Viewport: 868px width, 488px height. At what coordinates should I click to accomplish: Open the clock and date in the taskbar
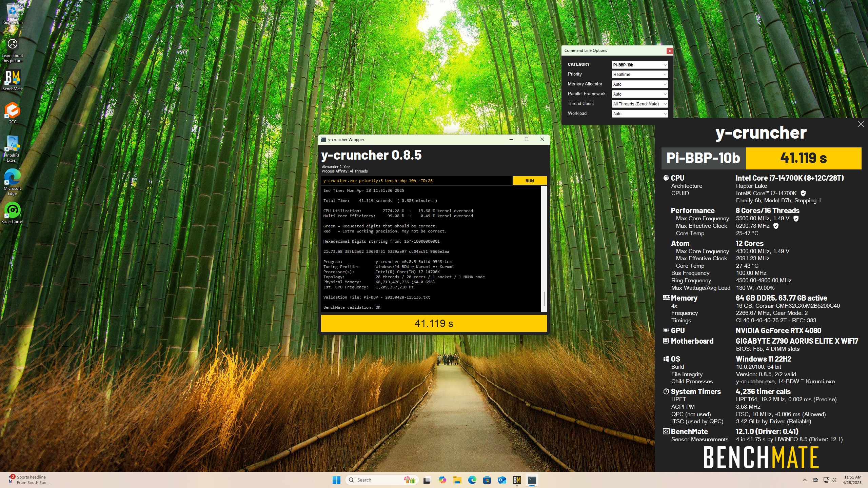(x=852, y=480)
